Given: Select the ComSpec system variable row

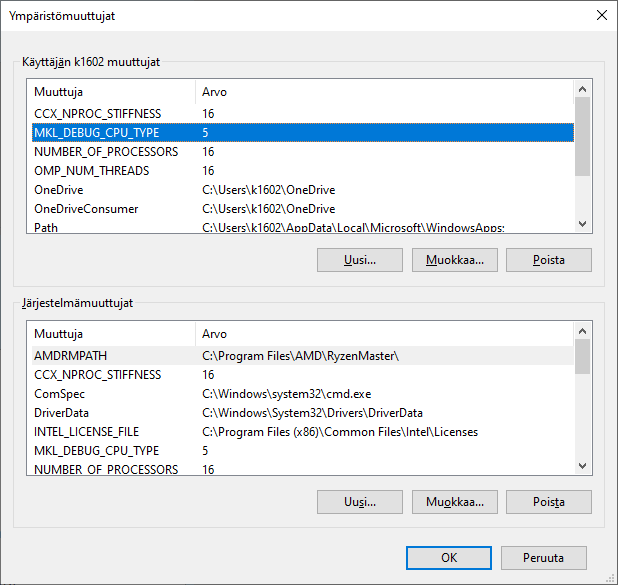Looking at the screenshot, I should click(303, 394).
